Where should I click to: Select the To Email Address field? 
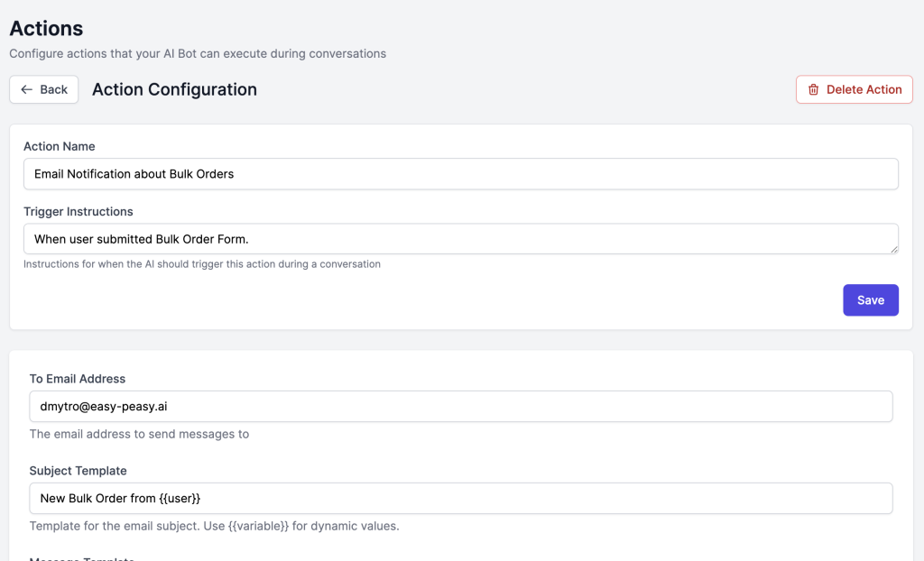tap(460, 406)
